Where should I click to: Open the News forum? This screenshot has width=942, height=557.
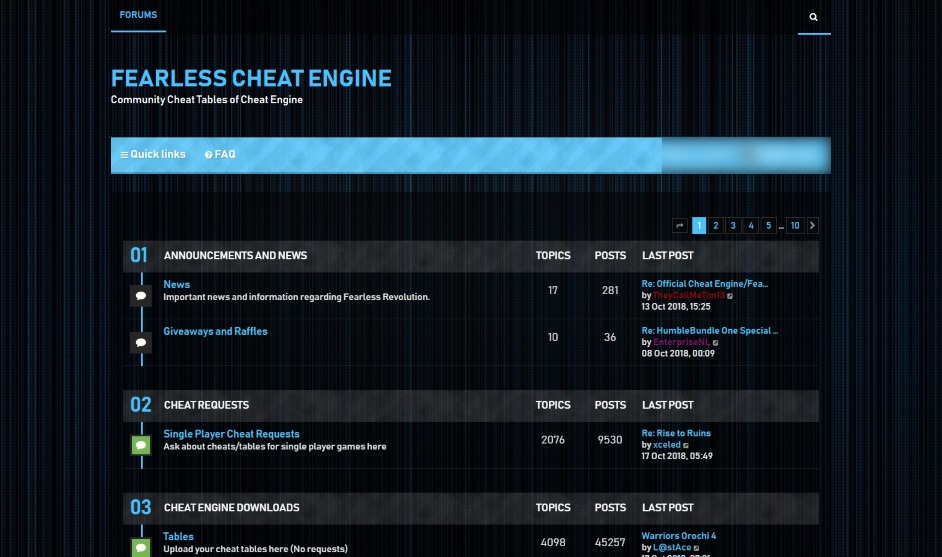(x=177, y=284)
